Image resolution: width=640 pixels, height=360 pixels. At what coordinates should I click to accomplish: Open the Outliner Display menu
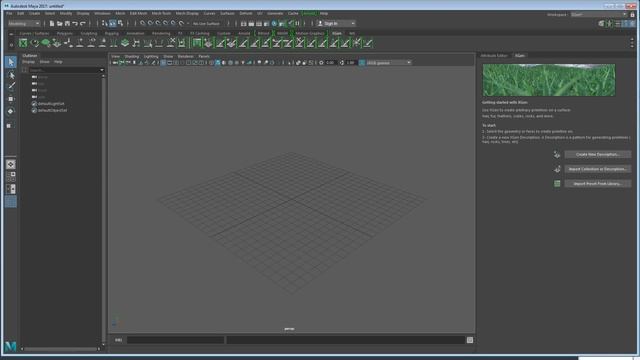click(x=29, y=62)
